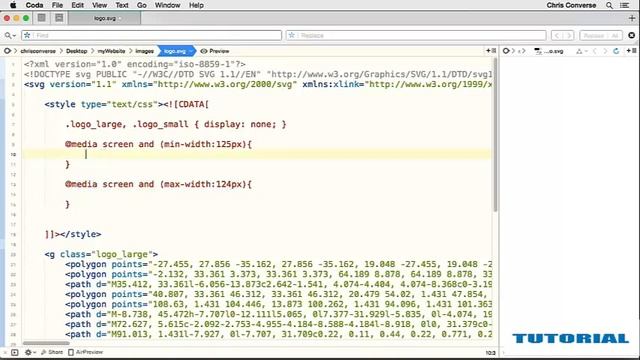This screenshot has height=360, width=640.
Task: Open the search options magnifier dropdown
Action: [x=9, y=36]
